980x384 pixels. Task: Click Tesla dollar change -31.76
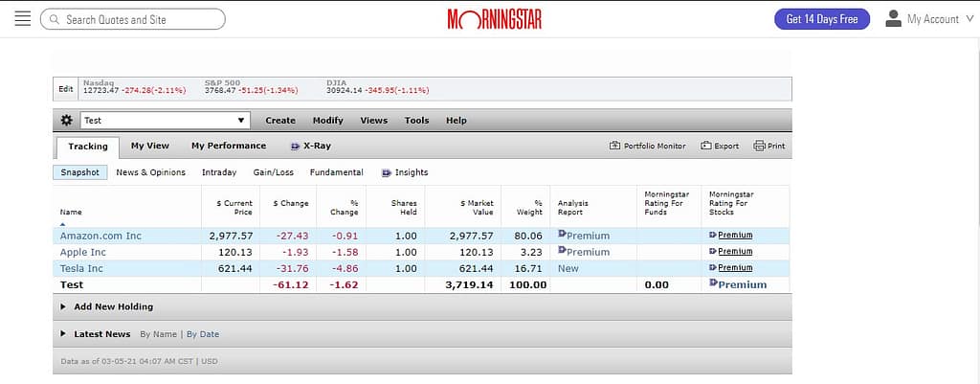tap(293, 268)
